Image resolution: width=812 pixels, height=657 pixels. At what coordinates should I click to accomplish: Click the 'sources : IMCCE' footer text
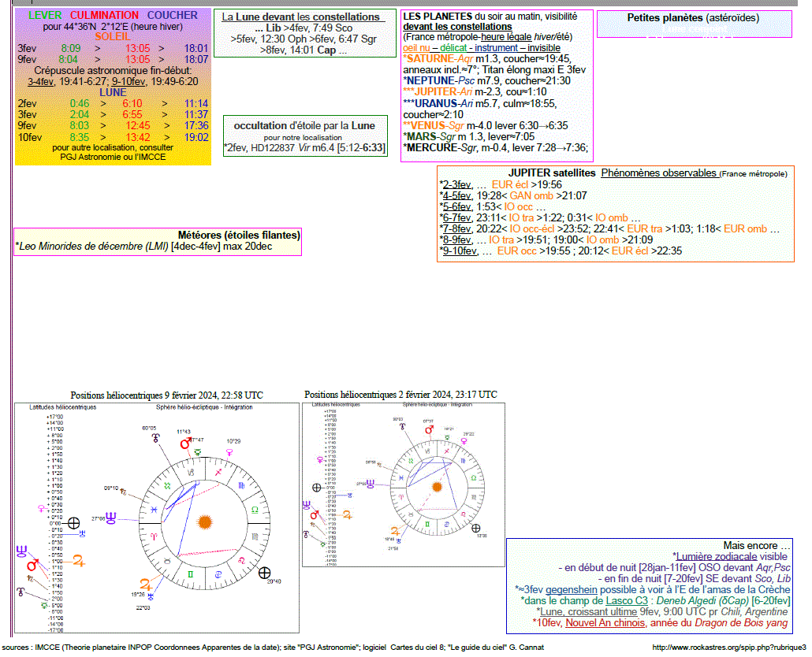(273, 648)
